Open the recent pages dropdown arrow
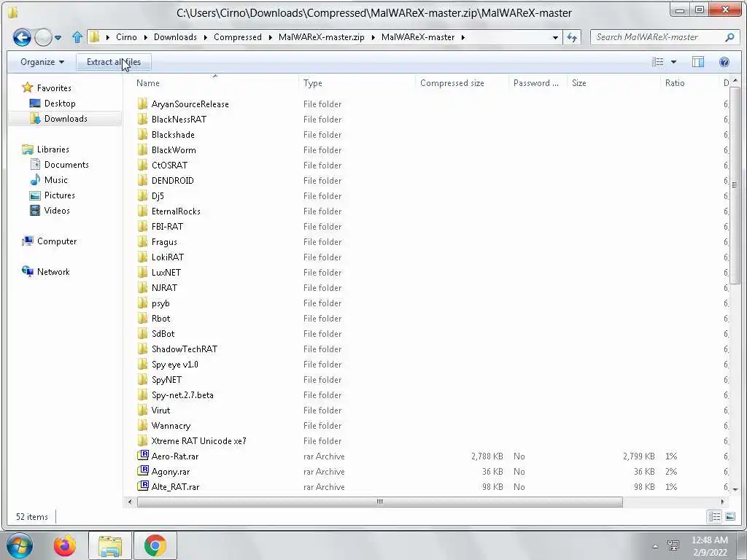 pyautogui.click(x=58, y=37)
